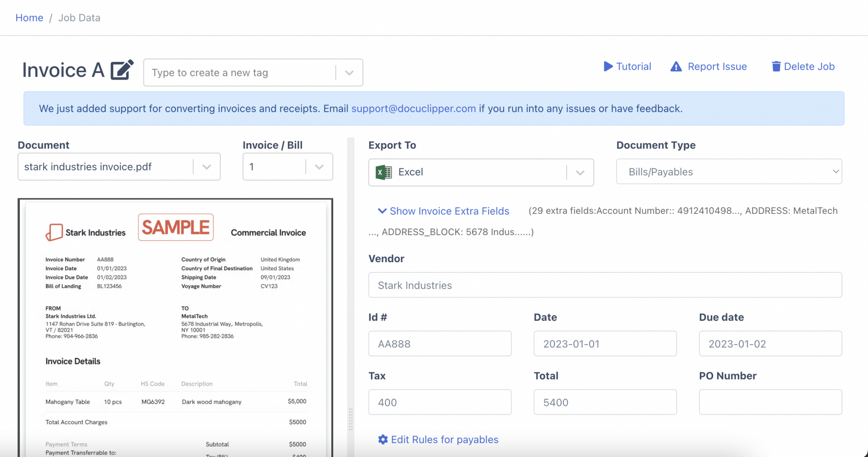
Task: Click the Vendor field showing Stark Industries
Action: [x=605, y=285]
